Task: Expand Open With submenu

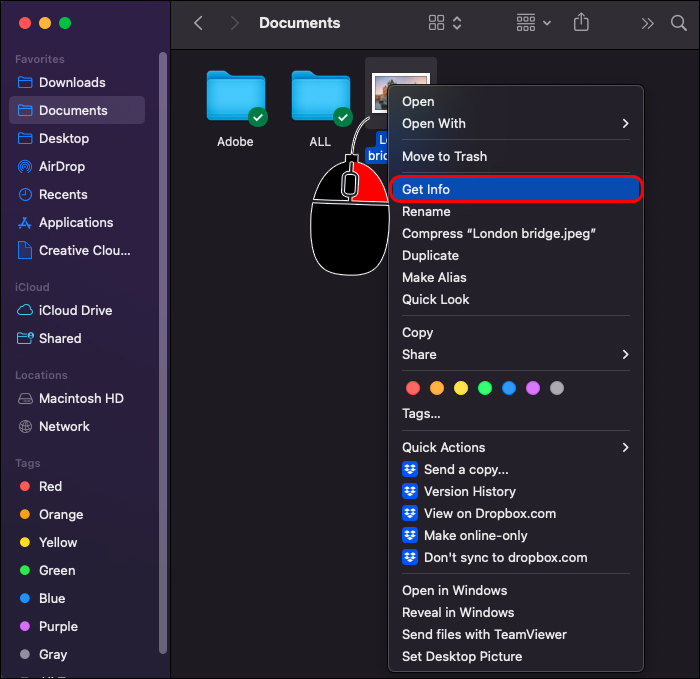Action: point(516,123)
